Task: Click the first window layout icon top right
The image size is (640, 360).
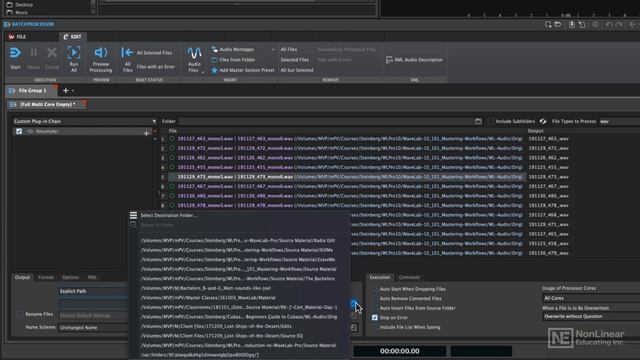Action: (548, 24)
